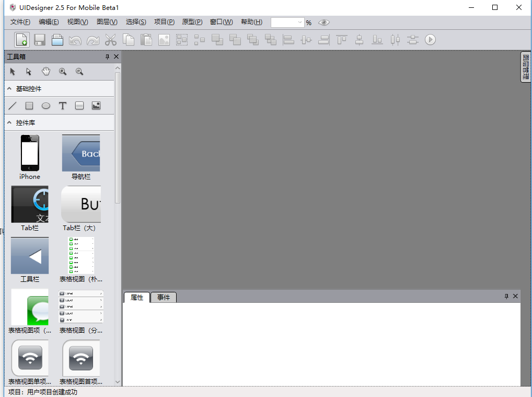Select the image control tool

(x=96, y=106)
